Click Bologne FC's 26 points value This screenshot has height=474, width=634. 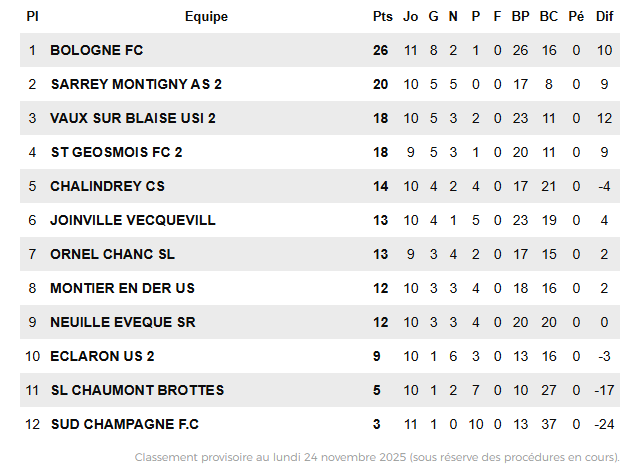click(381, 50)
